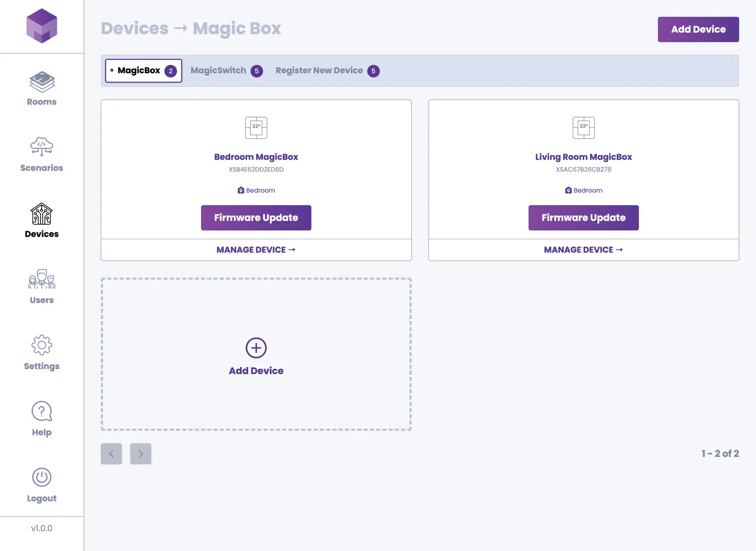
Task: Start Firmware Update for Bedroom MagicBox
Action: coord(256,218)
